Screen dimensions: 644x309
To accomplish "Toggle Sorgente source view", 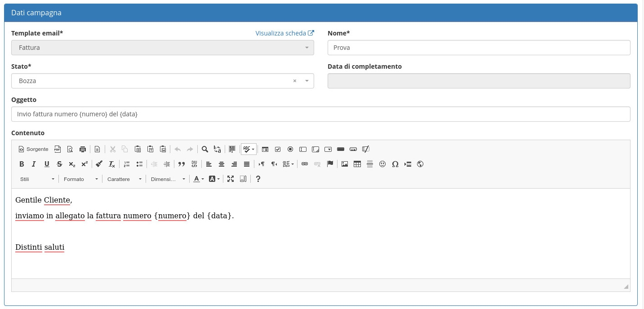I will (33, 149).
